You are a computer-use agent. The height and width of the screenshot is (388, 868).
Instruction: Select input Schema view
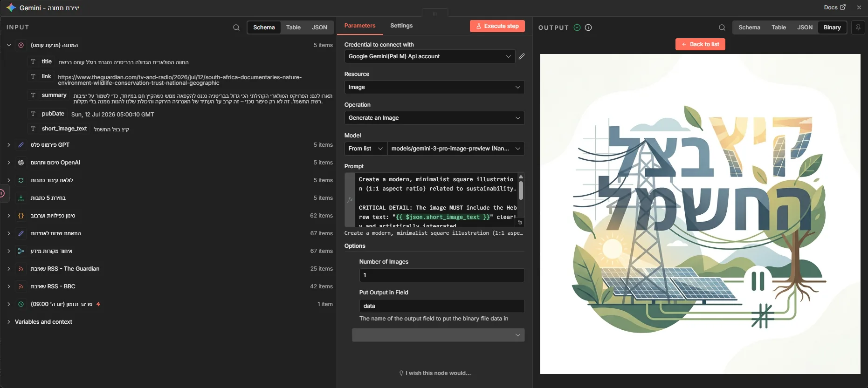click(264, 27)
